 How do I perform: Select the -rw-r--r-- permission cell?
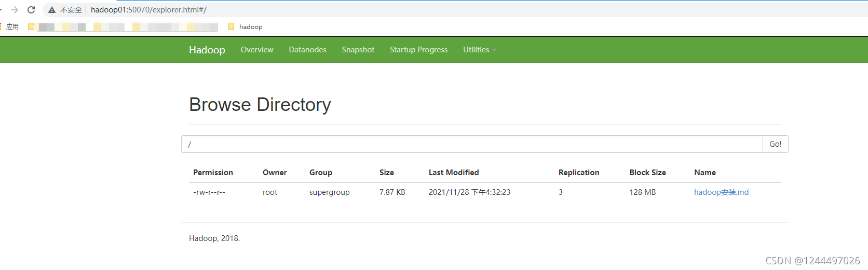209,192
